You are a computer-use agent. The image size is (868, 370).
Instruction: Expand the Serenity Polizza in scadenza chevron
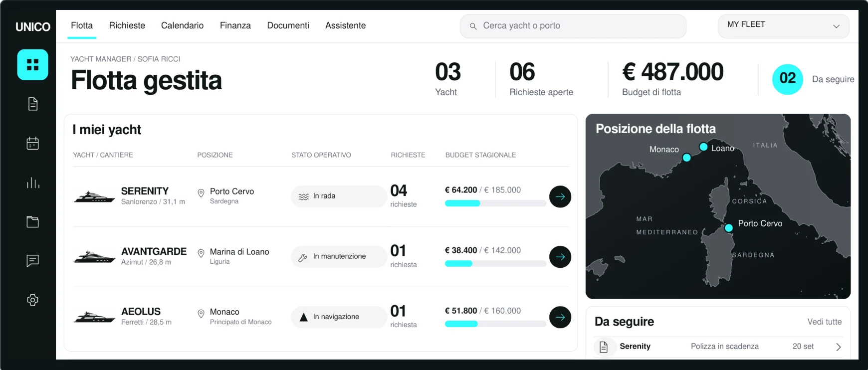839,347
